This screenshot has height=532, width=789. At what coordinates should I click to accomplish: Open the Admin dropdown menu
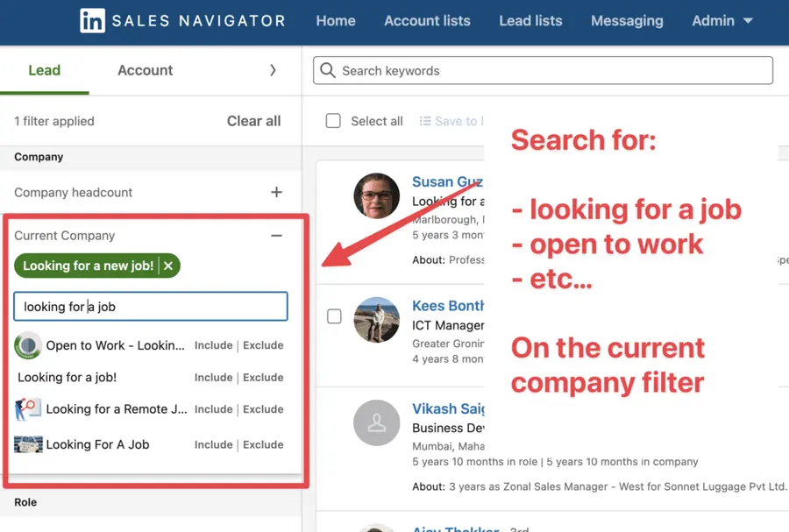coord(721,20)
